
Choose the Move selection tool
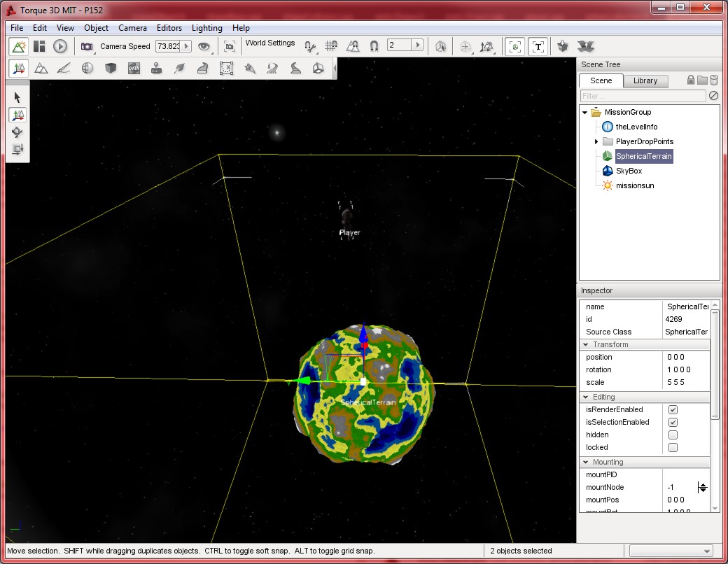[17, 115]
